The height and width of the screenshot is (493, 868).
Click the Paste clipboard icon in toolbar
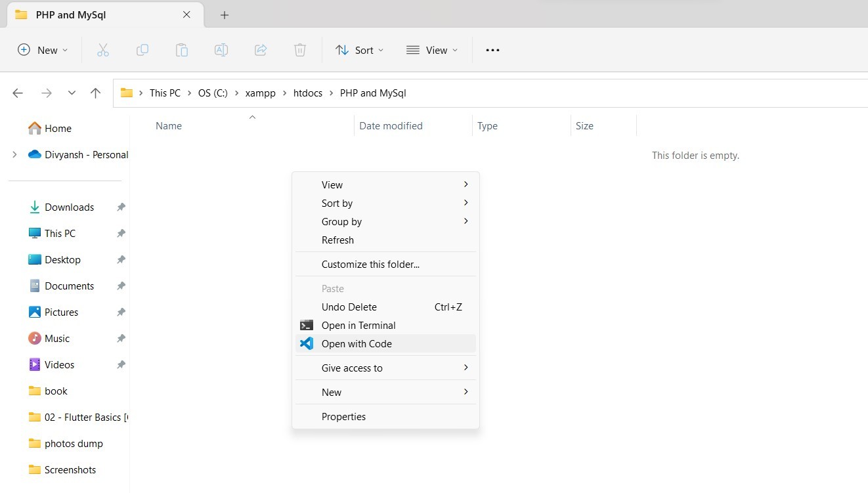(x=182, y=50)
